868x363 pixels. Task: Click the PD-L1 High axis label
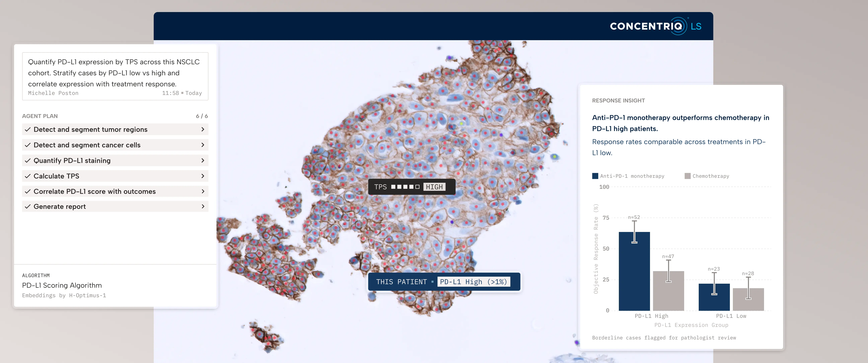(x=651, y=316)
